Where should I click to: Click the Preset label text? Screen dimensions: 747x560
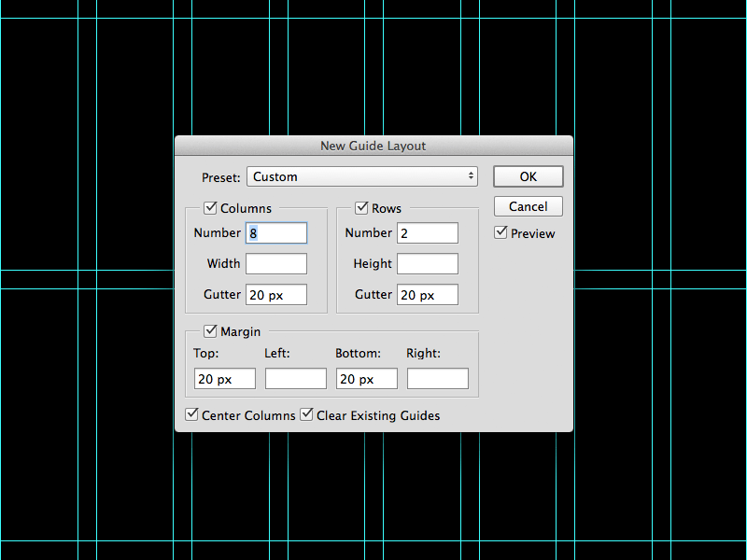pos(221,177)
